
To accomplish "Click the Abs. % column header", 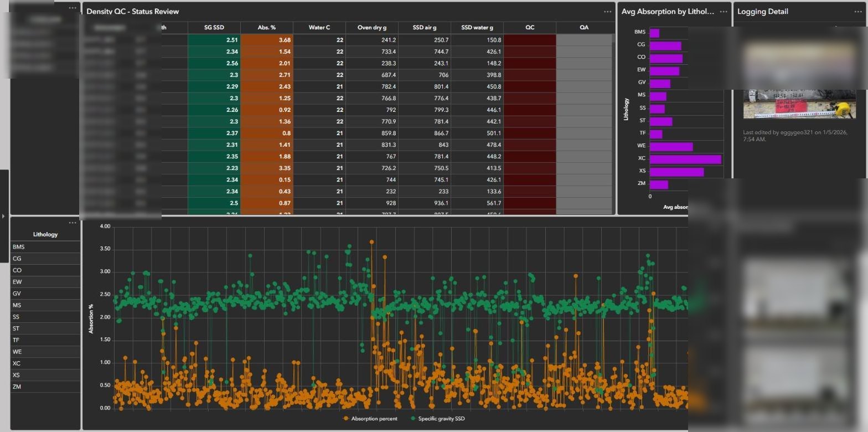I will [267, 28].
